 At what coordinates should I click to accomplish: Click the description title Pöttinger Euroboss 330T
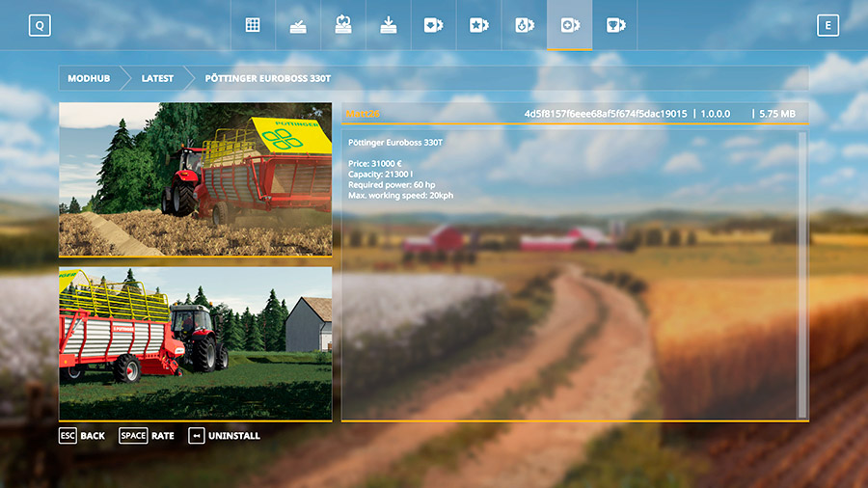395,143
